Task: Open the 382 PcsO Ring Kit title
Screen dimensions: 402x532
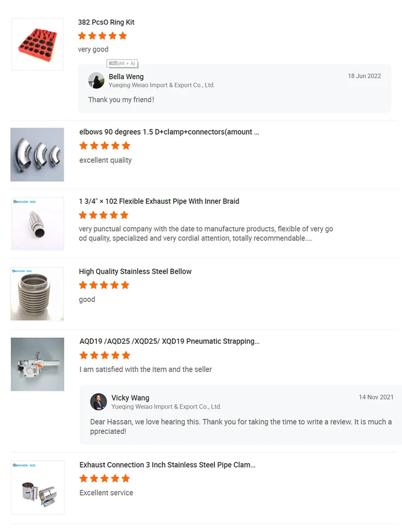Action: pos(106,22)
